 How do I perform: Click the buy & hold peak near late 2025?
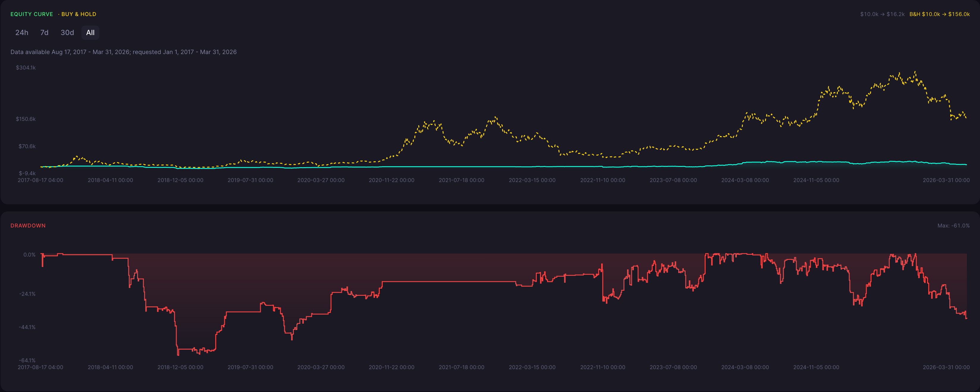point(915,72)
